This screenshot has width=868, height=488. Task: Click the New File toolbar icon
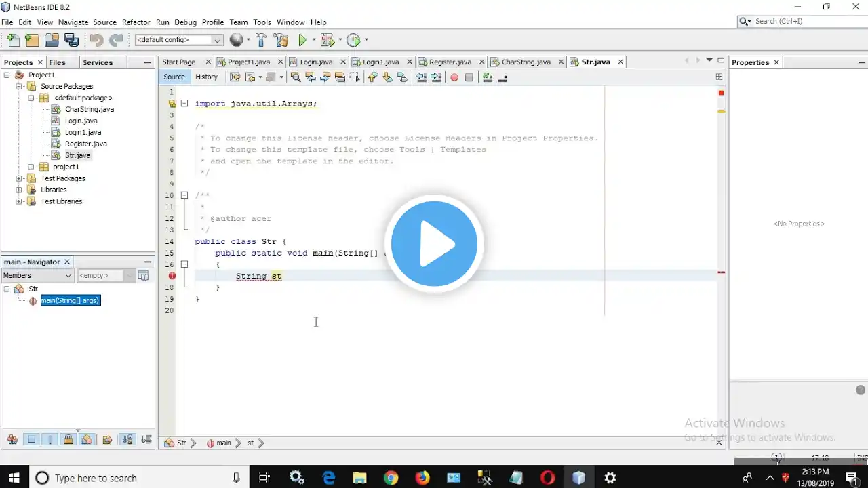click(x=13, y=40)
